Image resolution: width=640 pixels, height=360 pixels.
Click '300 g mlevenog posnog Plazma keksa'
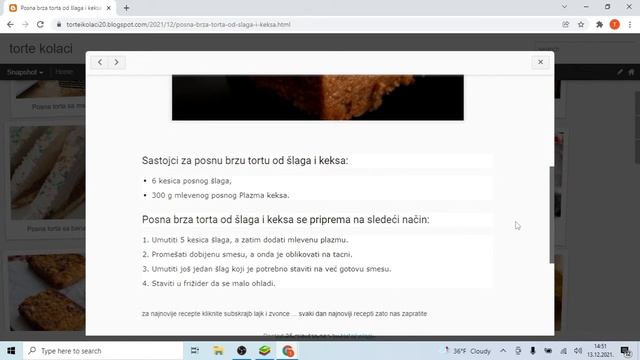click(x=220, y=196)
